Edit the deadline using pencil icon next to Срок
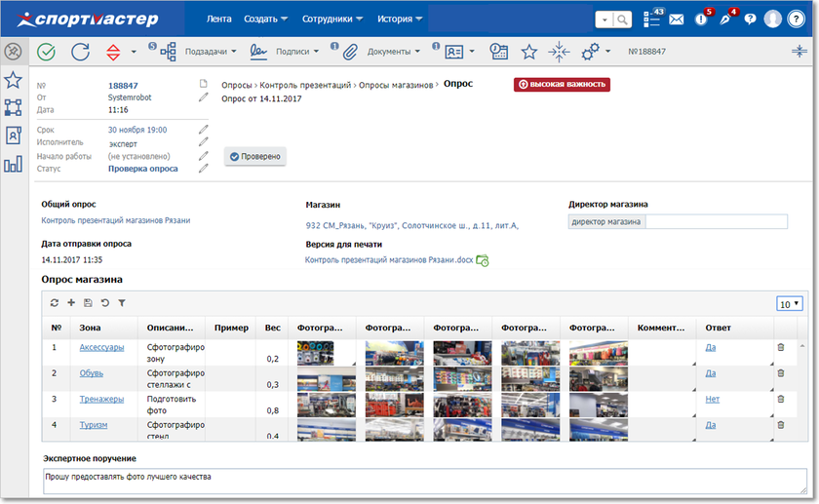 coord(203,130)
